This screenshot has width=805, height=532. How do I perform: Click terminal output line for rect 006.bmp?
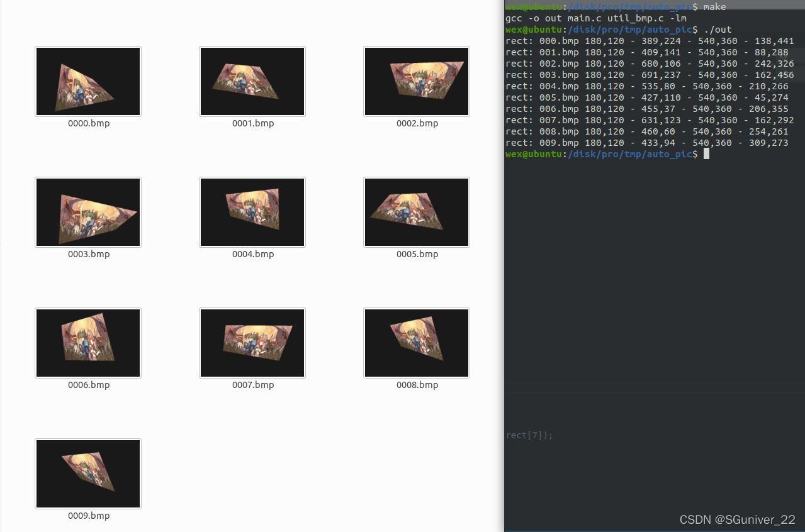coord(647,109)
